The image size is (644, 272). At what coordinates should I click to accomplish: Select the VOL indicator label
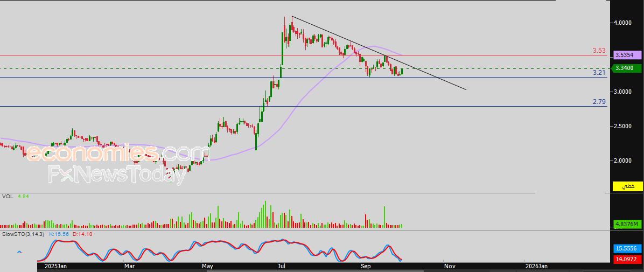8,197
